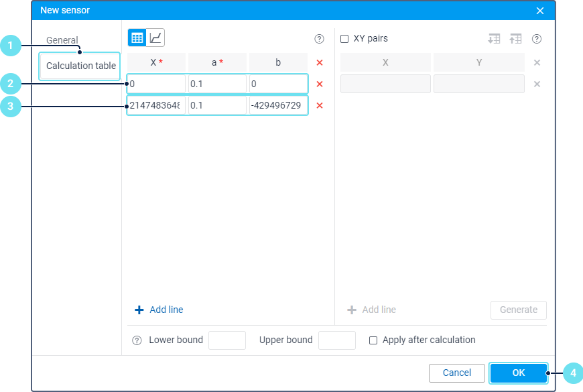Click the Generate button
Viewport: 583px width, 392px height.
(519, 310)
